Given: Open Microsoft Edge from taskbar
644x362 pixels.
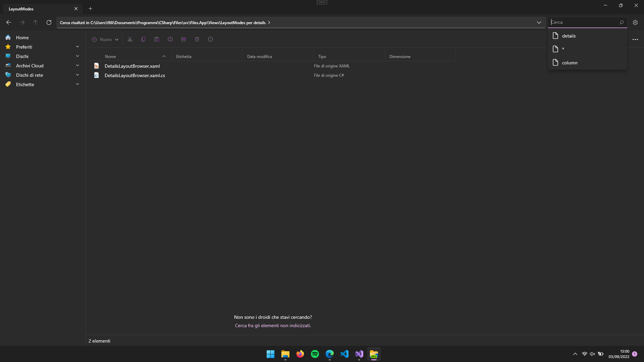Looking at the screenshot, I should point(330,354).
